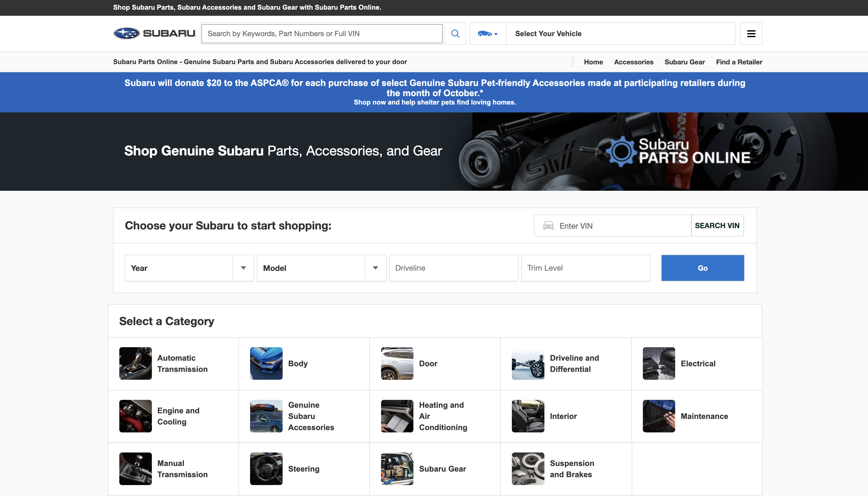
Task: Click the Driveline and Differential label
Action: 574,363
